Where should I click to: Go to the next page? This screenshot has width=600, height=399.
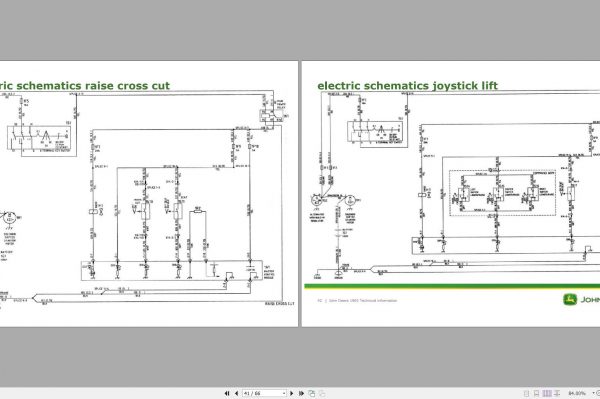click(x=292, y=393)
